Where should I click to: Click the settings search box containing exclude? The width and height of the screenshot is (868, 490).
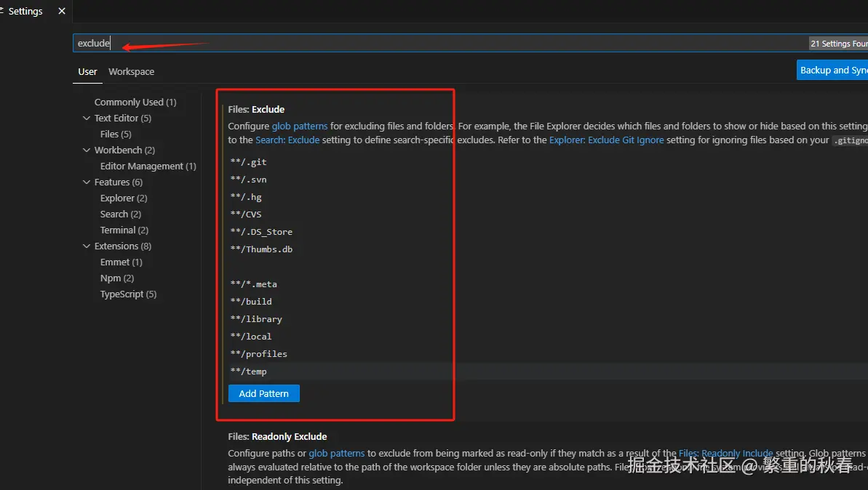(470, 43)
